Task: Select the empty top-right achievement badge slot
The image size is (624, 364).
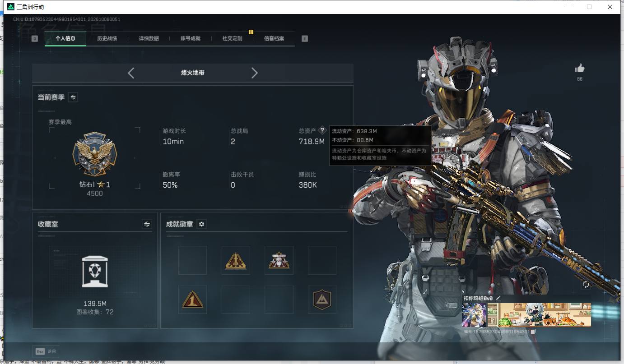Action: [x=322, y=260]
